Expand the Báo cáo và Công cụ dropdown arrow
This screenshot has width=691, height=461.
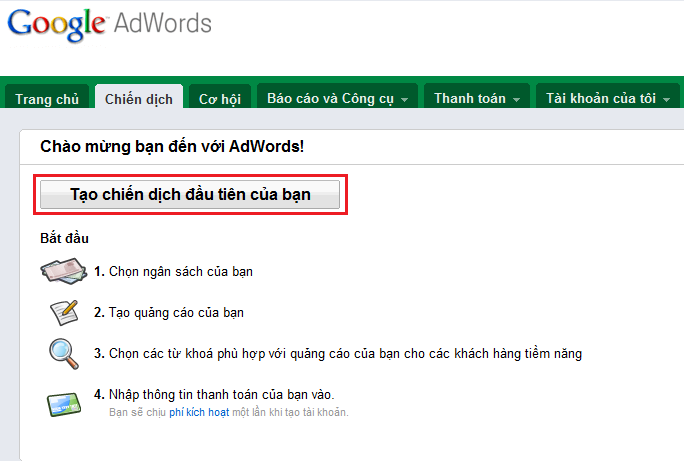[404, 100]
